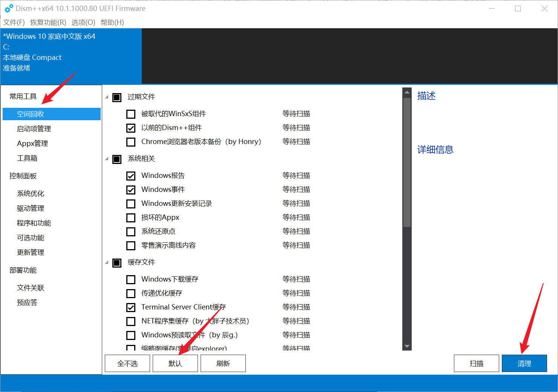Open 工具箱 in the sidebar
The height and width of the screenshot is (392, 558).
coord(27,158)
